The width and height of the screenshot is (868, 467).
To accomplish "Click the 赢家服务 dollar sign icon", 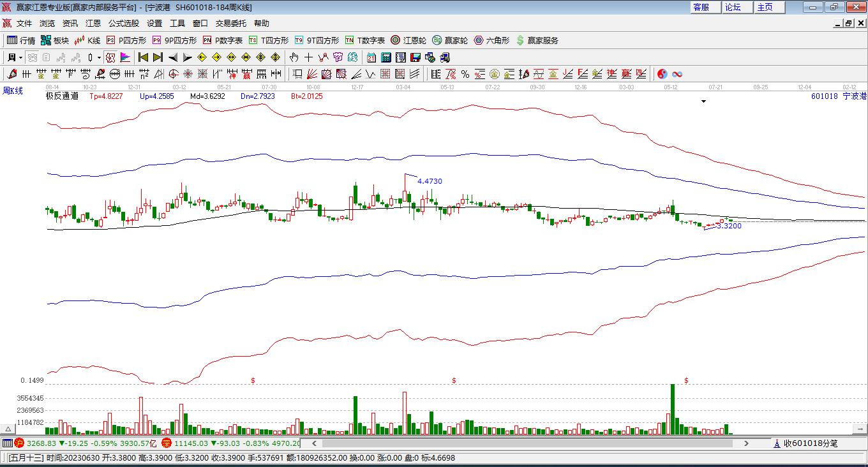I will (x=520, y=40).
